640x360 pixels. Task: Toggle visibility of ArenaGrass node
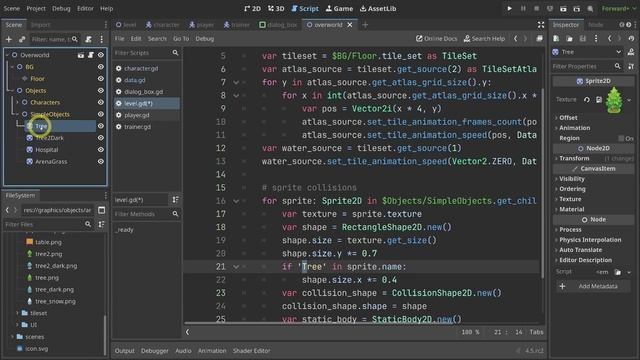tap(101, 161)
